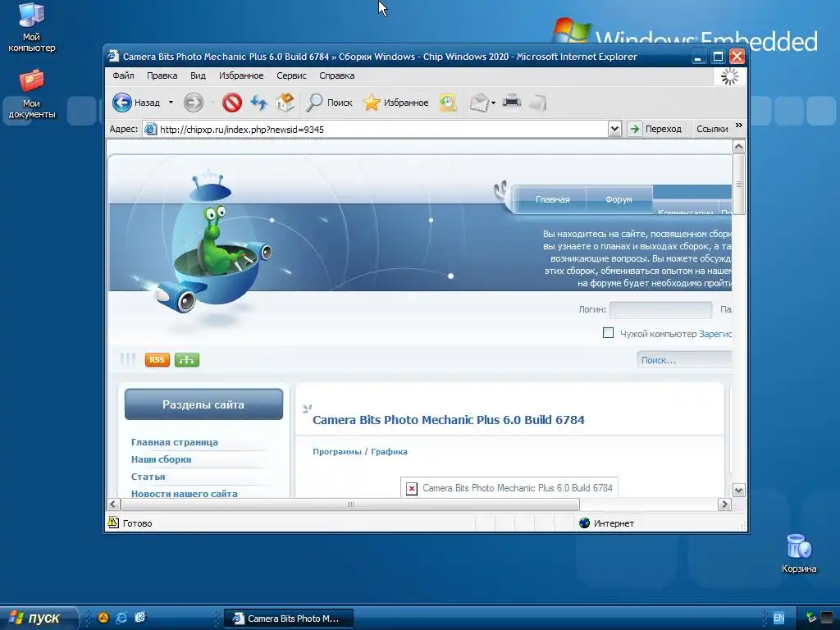
Task: Open the Главная tab on the site
Action: pyautogui.click(x=552, y=199)
